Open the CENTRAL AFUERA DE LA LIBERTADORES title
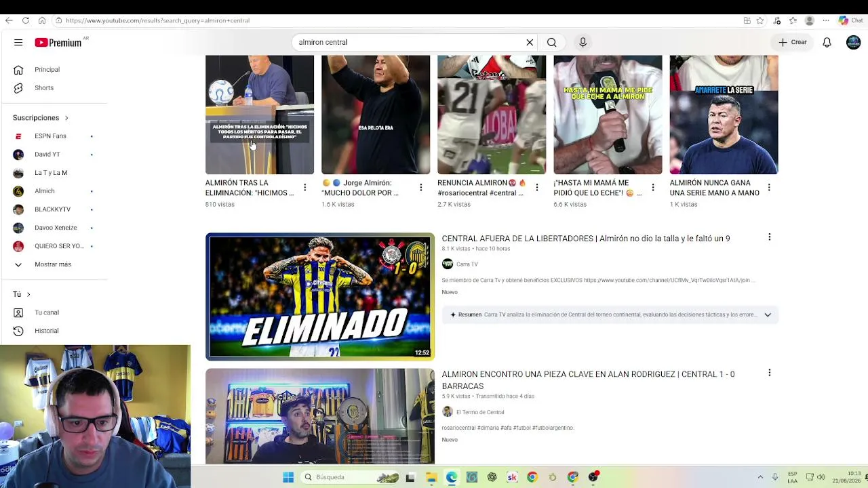 coord(586,239)
